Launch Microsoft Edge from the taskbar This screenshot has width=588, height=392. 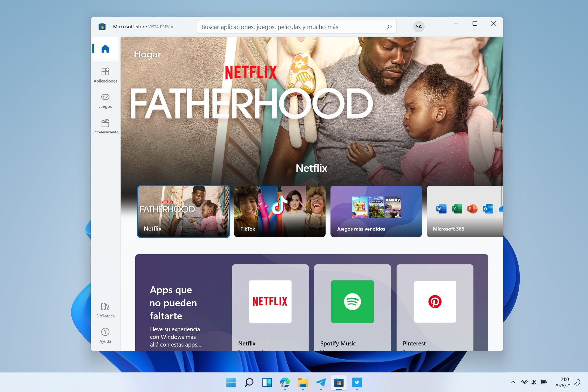[285, 382]
